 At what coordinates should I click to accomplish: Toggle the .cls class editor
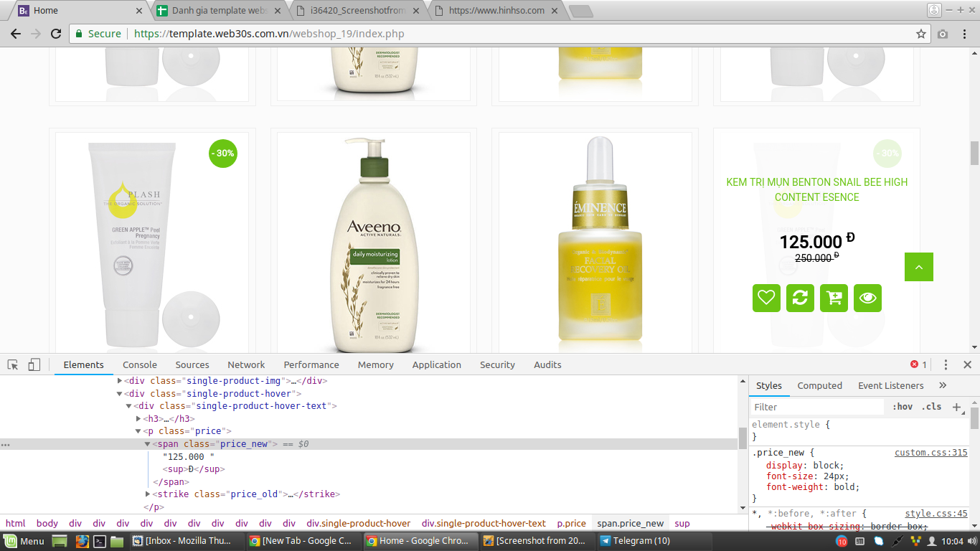931,407
